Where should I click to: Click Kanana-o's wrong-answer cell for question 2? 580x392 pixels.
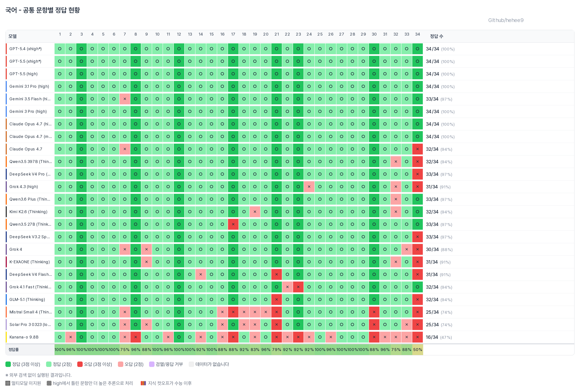[71, 337]
